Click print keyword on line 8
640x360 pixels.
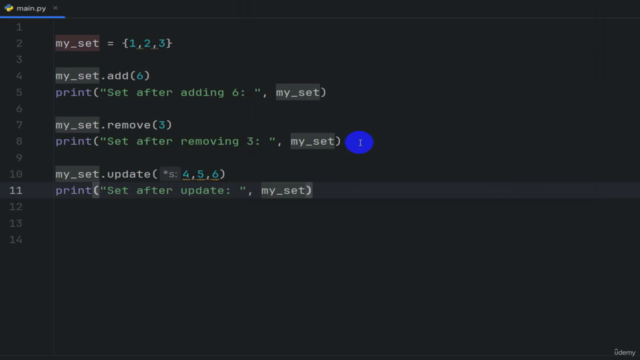[73, 142]
